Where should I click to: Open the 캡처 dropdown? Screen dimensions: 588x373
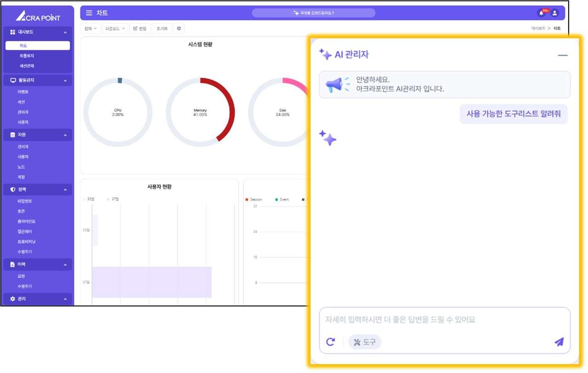point(90,29)
